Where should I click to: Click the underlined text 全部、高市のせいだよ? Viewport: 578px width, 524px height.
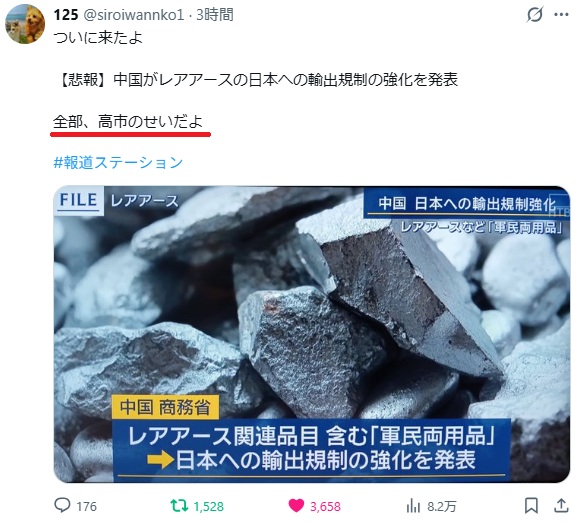tap(128, 122)
